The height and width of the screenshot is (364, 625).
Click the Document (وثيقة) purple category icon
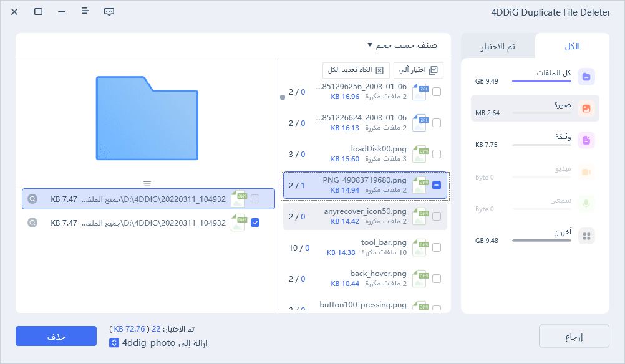(586, 140)
